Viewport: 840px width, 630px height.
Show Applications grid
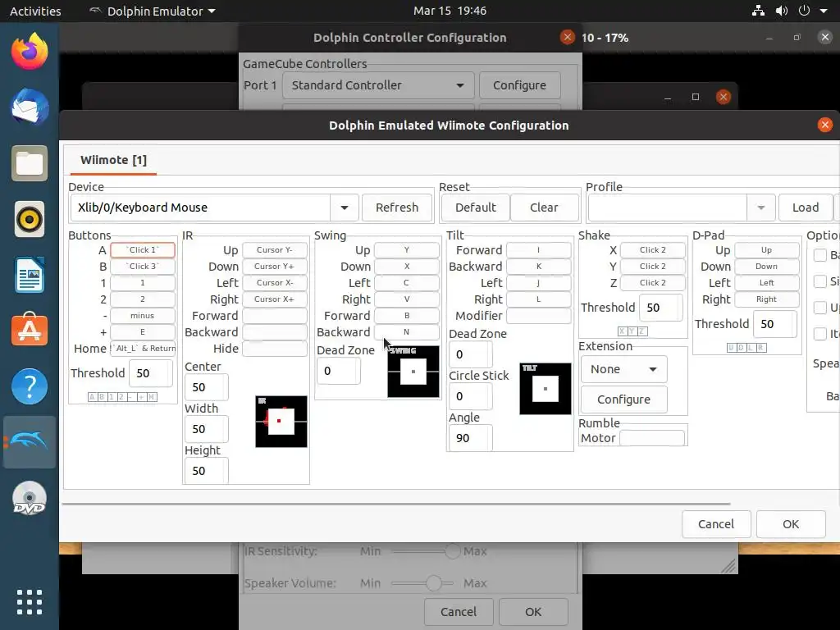point(30,602)
